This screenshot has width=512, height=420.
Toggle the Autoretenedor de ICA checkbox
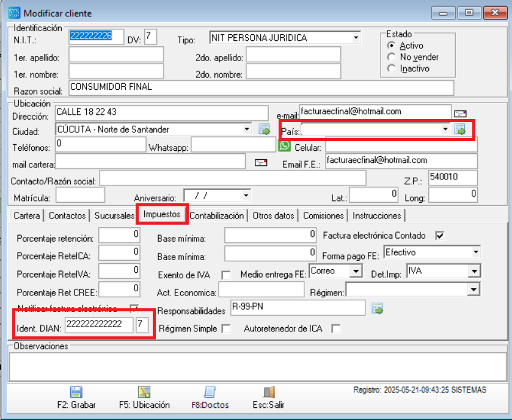[335, 328]
